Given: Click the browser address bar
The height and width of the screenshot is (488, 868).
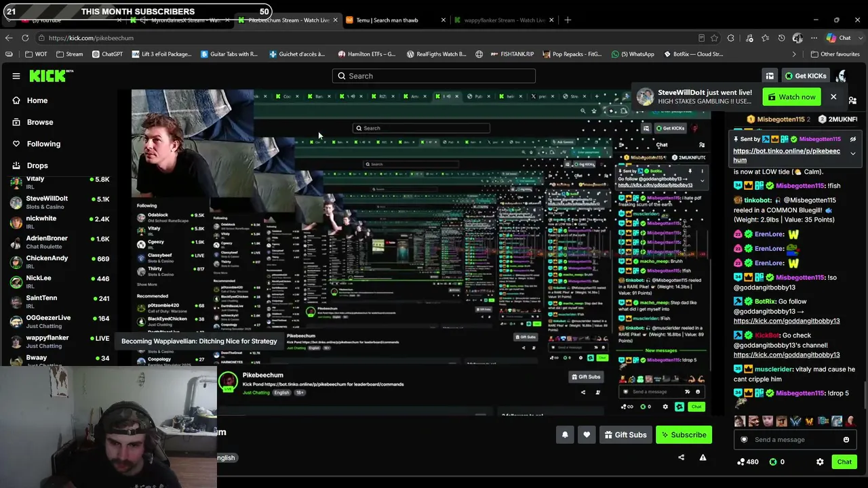Looking at the screenshot, I should coord(366,38).
